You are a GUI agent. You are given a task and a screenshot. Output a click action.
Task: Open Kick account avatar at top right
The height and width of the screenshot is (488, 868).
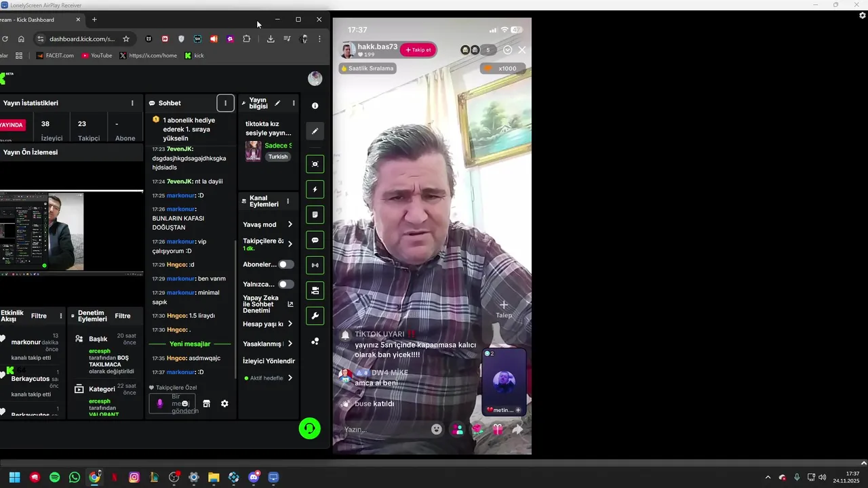click(x=315, y=79)
